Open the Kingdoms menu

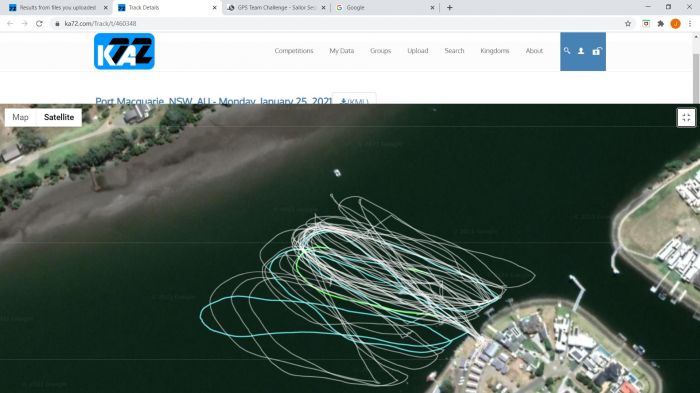(x=495, y=51)
